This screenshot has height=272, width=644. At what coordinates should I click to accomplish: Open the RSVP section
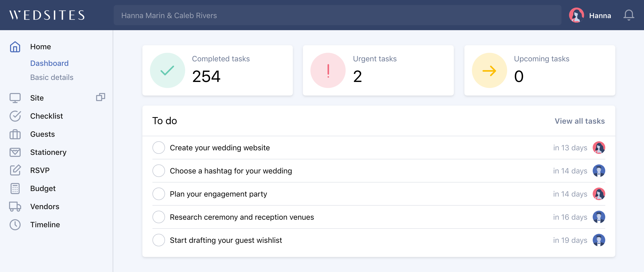(40, 170)
